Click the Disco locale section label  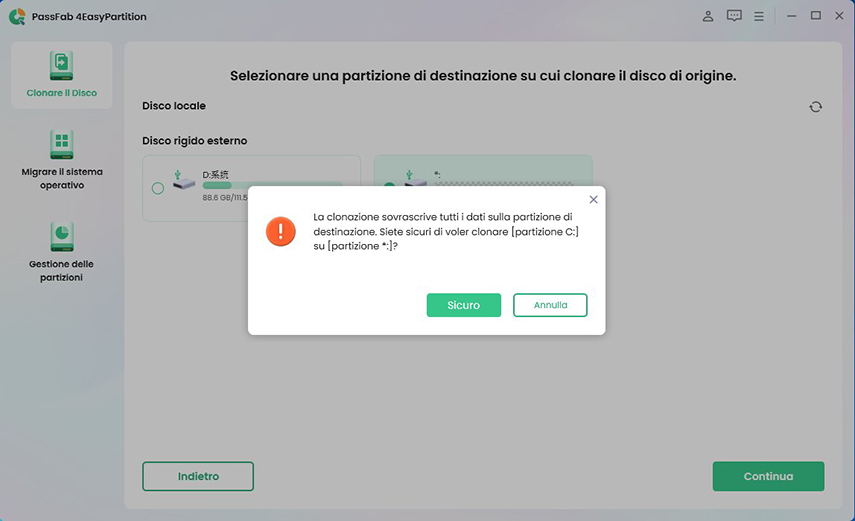pyautogui.click(x=174, y=106)
